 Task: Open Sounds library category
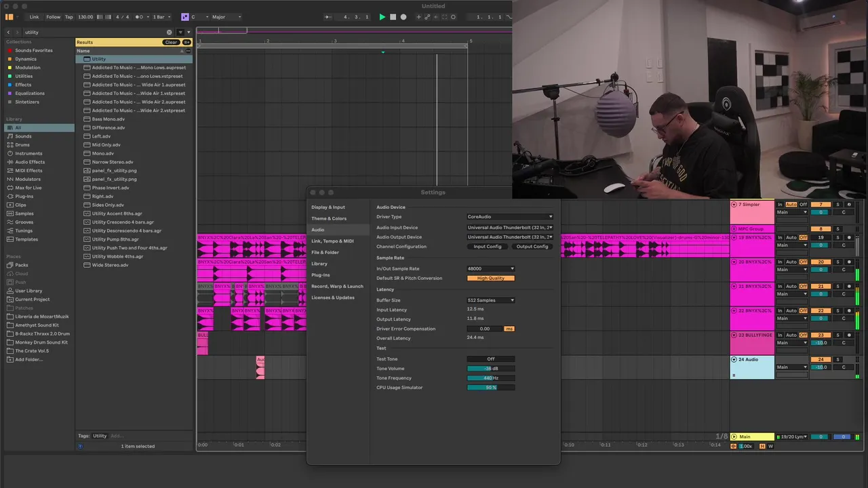23,136
